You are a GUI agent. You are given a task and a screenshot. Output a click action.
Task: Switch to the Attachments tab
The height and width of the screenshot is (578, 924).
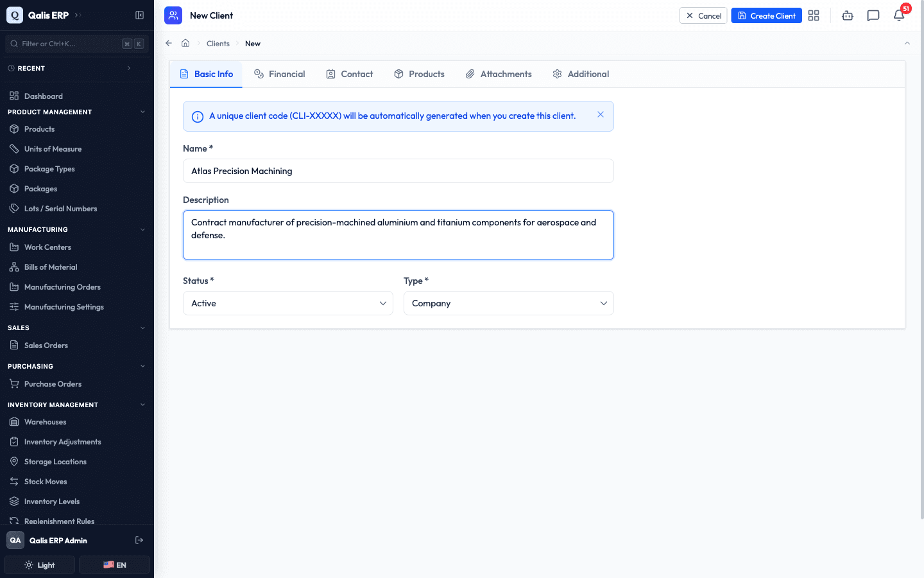click(499, 74)
